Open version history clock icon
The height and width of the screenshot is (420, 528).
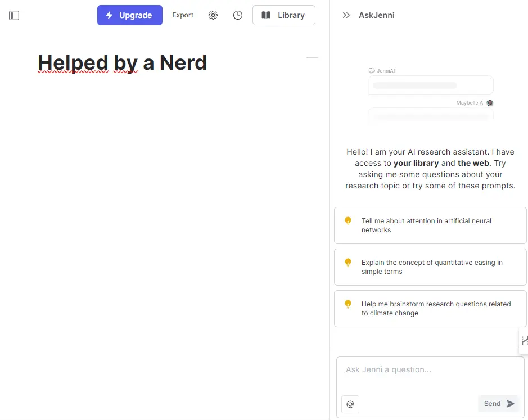pos(238,15)
